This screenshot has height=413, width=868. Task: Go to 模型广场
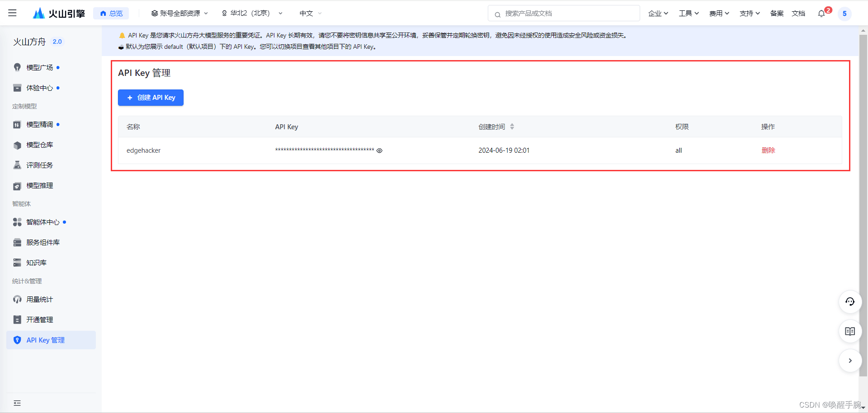tap(39, 67)
